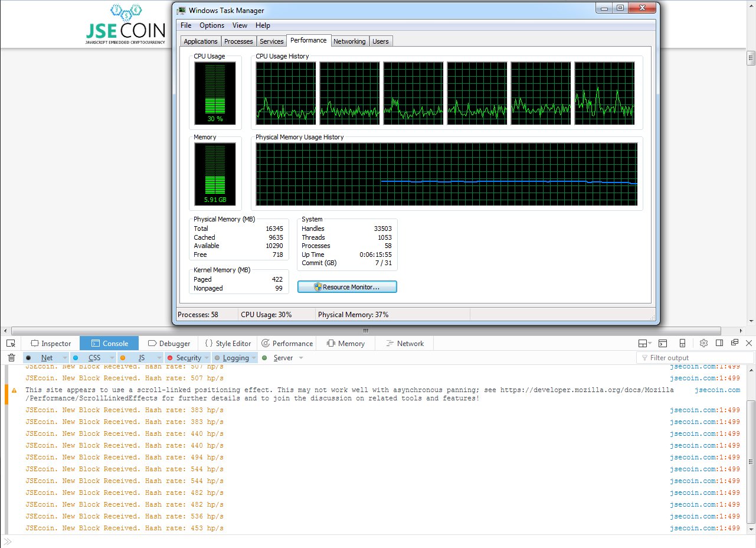Image resolution: width=756 pixels, height=548 pixels.
Task: Expand the Security filter dropdown arrow
Action: tap(206, 358)
